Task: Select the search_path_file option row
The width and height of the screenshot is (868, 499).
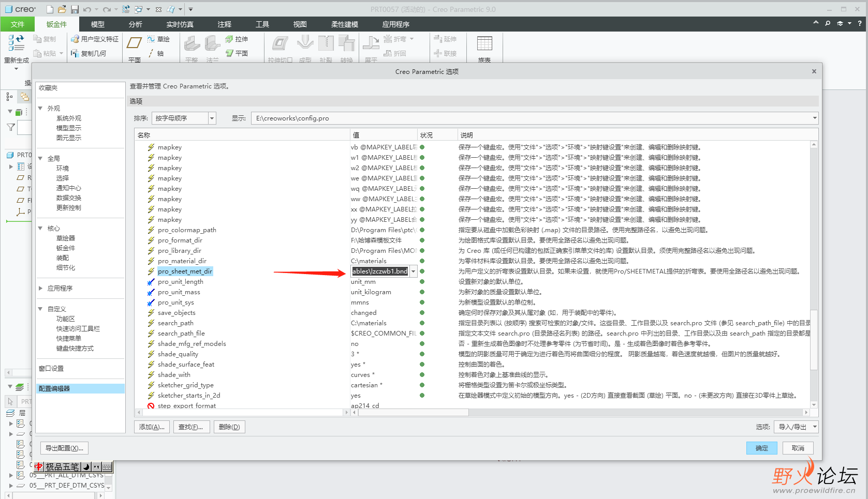Action: (x=181, y=334)
